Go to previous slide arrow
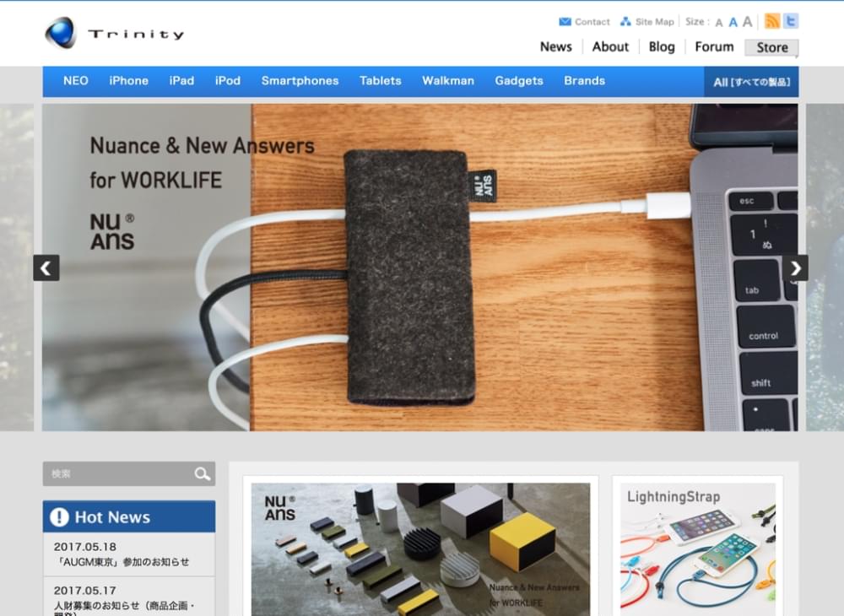This screenshot has height=616, width=844. 46,268
